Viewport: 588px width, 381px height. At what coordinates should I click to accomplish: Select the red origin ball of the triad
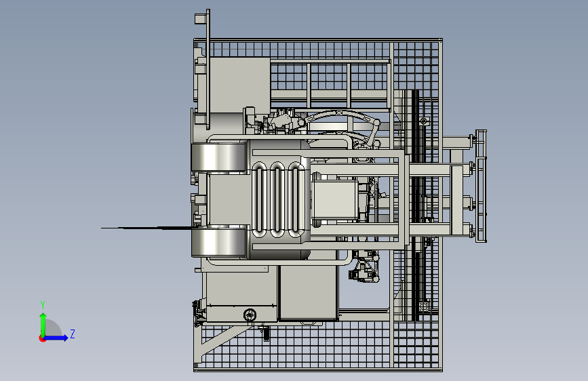(42, 338)
